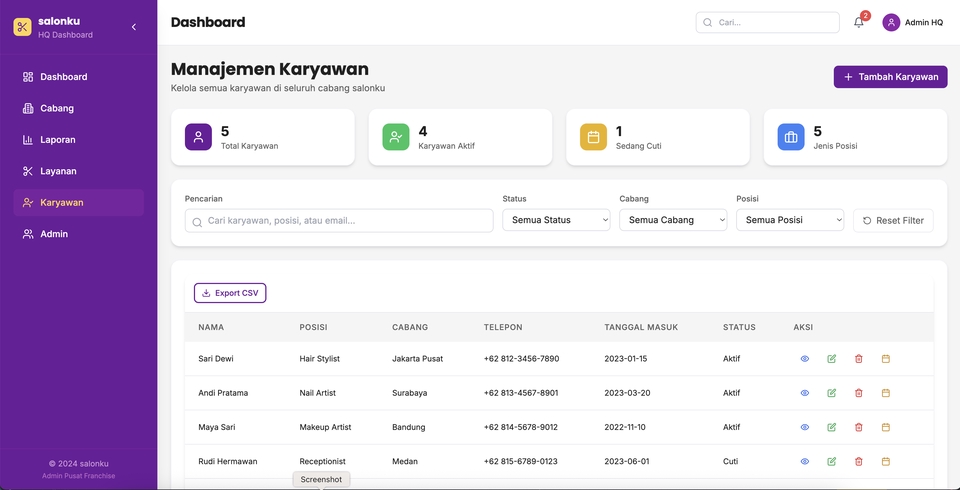Export the employee list as CSV
Image resolution: width=960 pixels, height=490 pixels.
tap(230, 293)
